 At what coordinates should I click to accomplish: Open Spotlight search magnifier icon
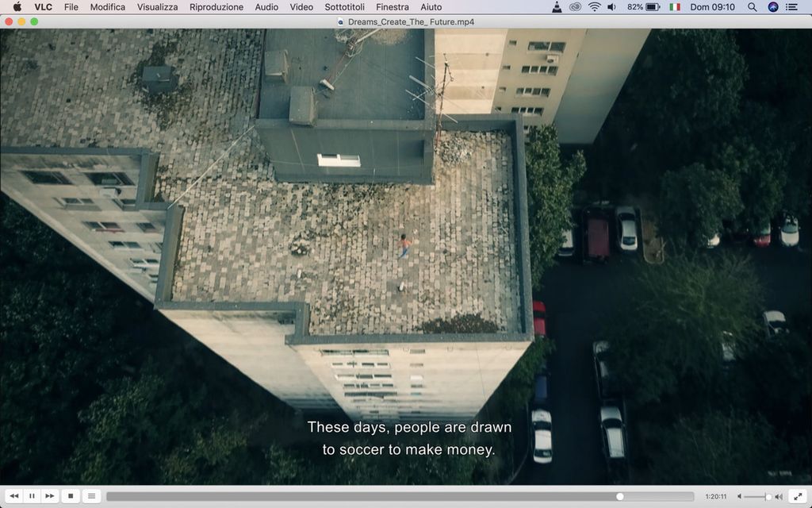[752, 7]
